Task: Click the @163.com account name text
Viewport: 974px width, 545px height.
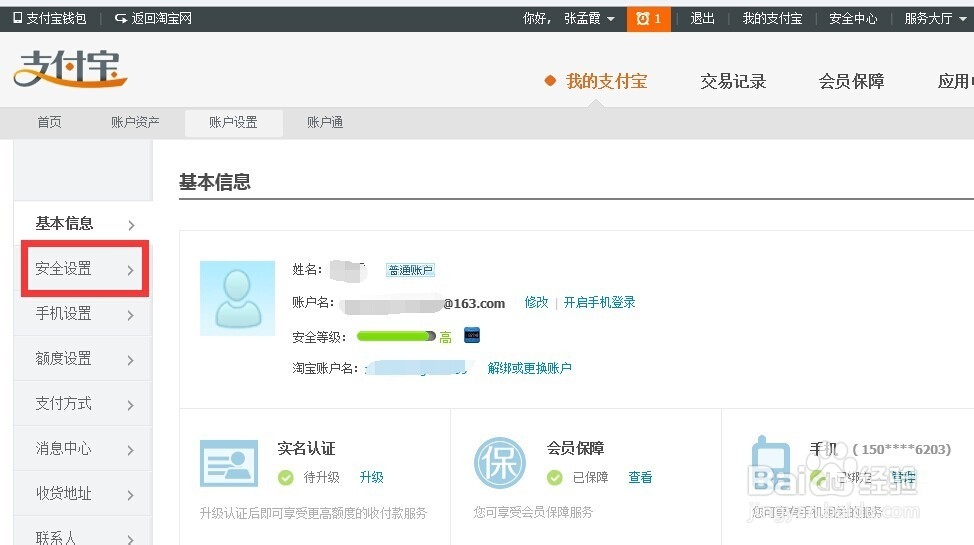Action: pos(474,304)
